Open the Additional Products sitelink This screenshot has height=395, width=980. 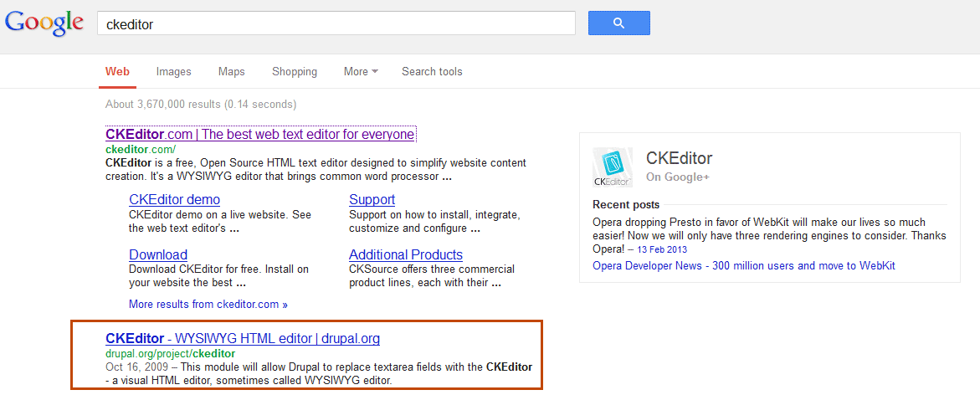(406, 255)
